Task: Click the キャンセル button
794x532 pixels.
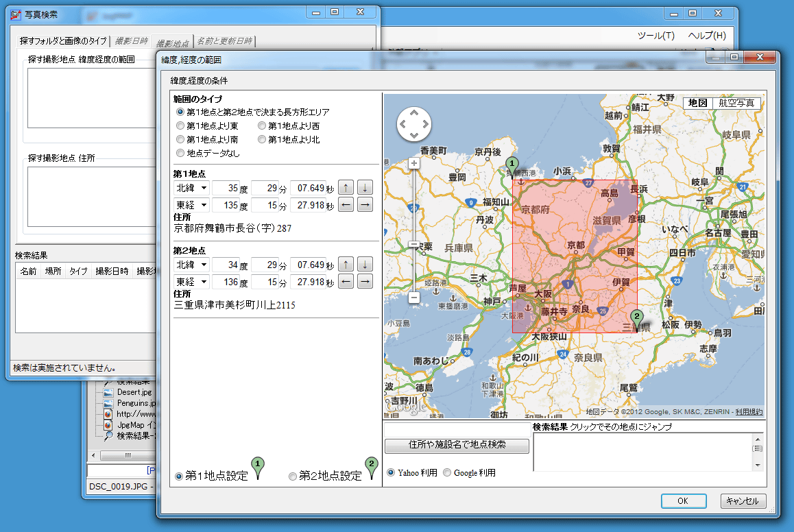Action: 743,500
